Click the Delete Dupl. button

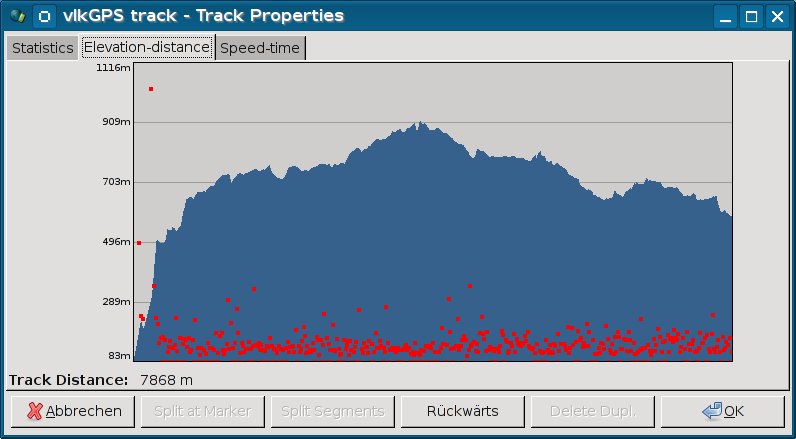point(593,411)
